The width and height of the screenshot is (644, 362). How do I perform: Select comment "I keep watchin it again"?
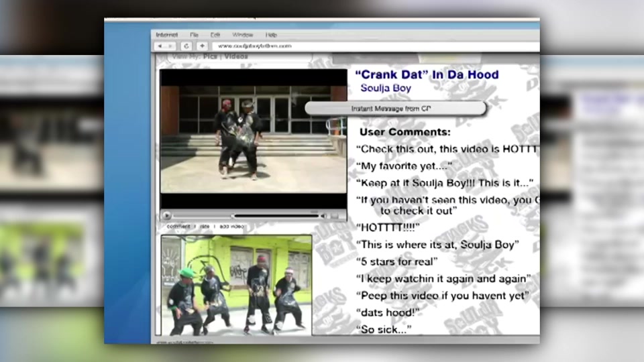[x=443, y=279]
